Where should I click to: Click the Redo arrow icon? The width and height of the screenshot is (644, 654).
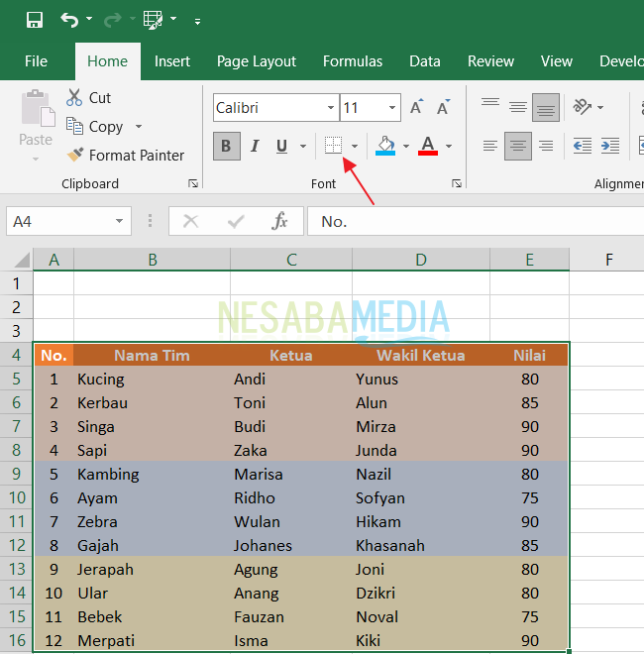click(113, 20)
